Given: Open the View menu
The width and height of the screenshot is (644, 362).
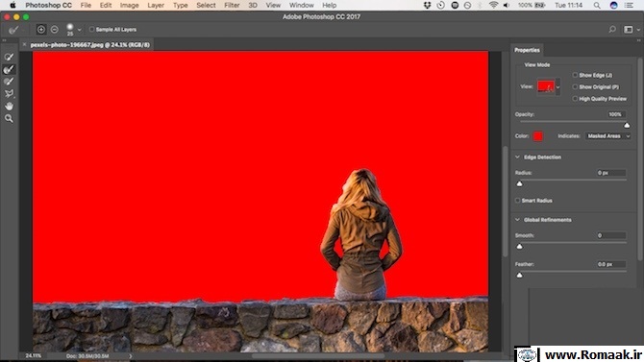Looking at the screenshot, I should coord(273,6).
